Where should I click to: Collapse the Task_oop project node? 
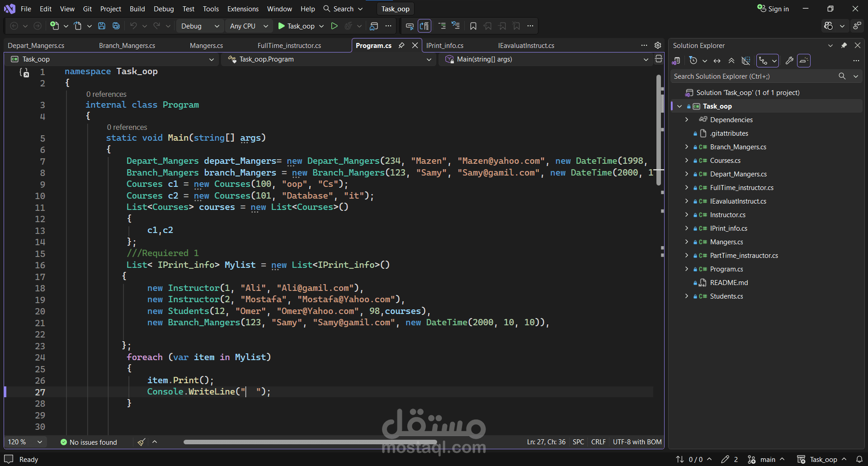coord(679,106)
